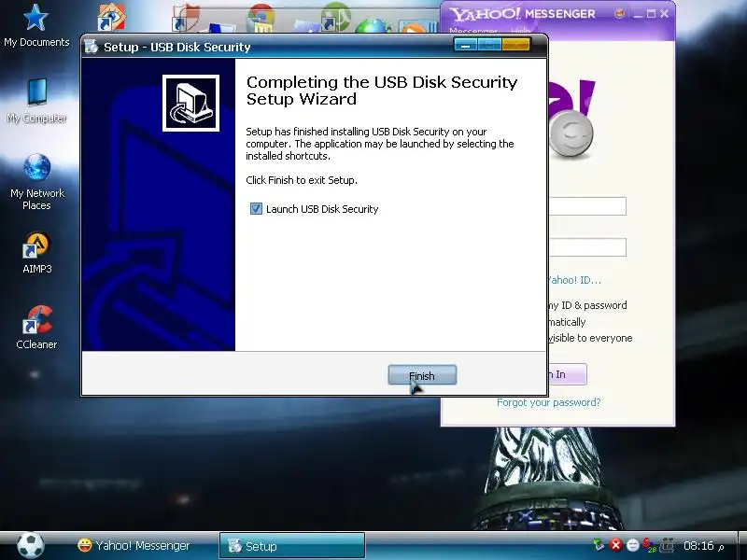Screen dimensions: 747x560
Task: Open the Help menu in Yahoo Messenger
Action: [x=520, y=31]
